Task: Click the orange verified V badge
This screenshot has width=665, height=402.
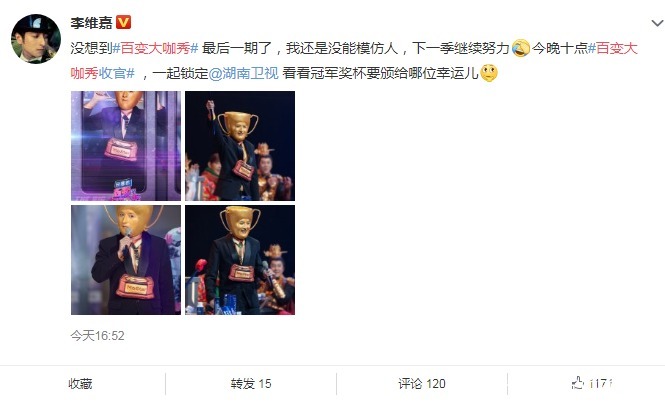Action: (123, 22)
